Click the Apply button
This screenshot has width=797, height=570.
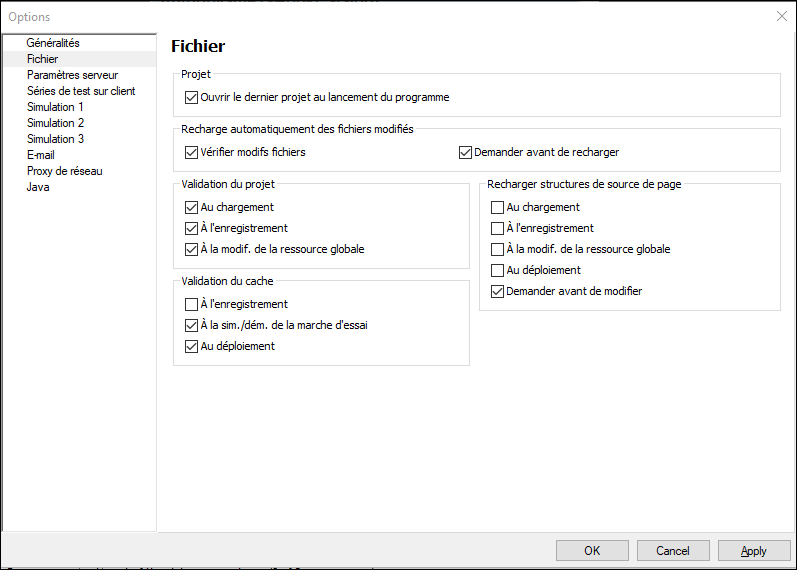[x=754, y=551]
